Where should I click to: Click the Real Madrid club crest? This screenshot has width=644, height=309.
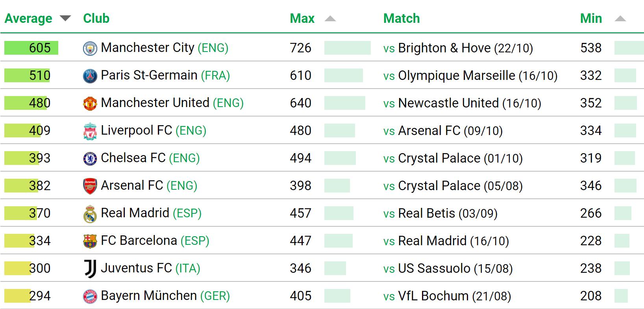coord(90,214)
